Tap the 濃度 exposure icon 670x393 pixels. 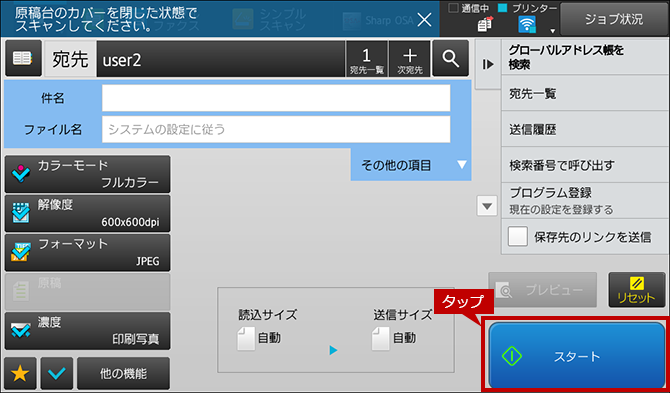[21, 331]
